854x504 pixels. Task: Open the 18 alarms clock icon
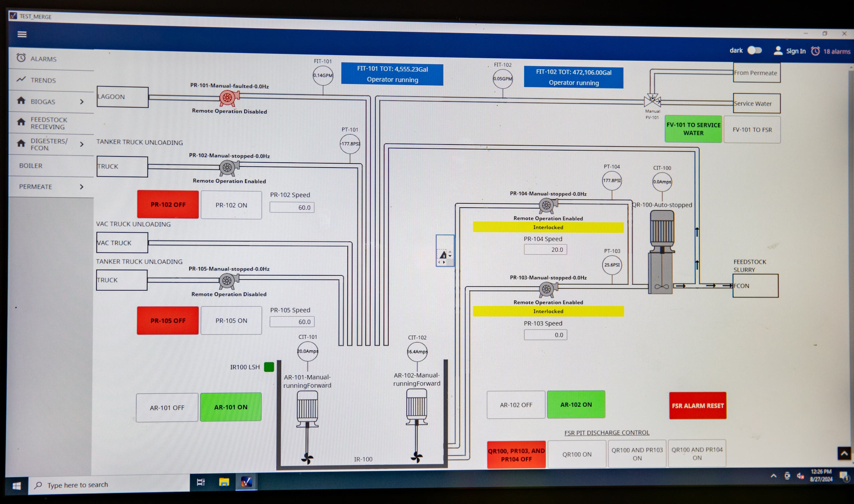(815, 51)
